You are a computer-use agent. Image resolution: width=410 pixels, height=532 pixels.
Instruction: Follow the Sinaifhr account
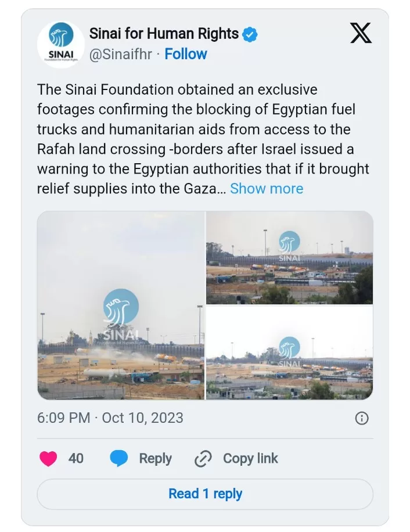pos(186,54)
